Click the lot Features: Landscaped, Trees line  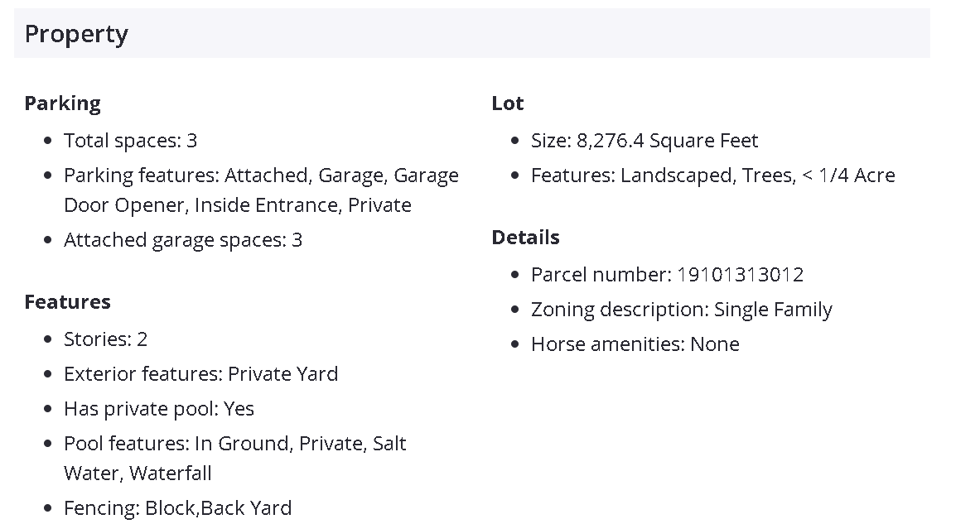coord(712,175)
